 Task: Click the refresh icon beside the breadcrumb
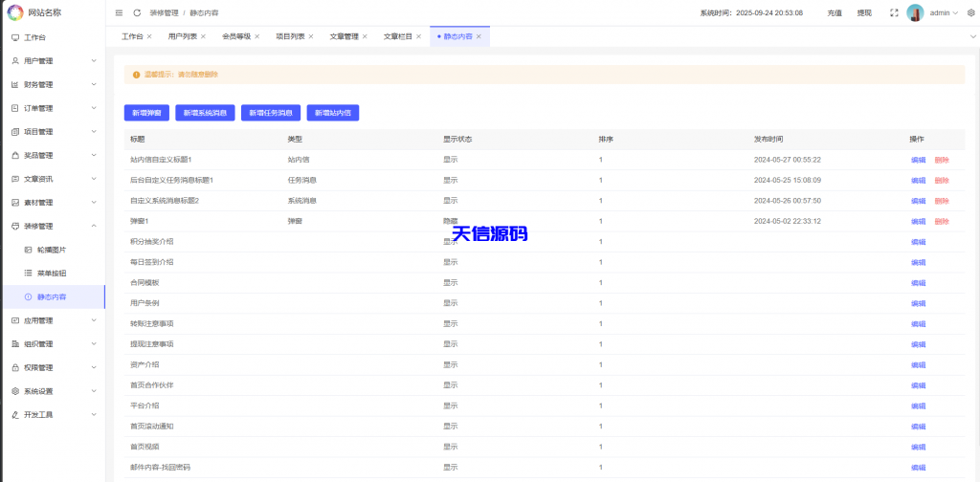137,12
